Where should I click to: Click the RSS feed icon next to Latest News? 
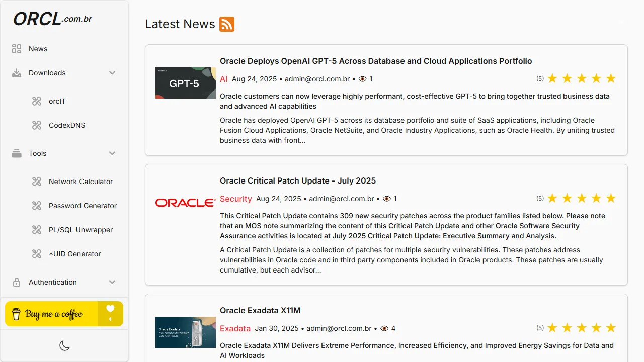pyautogui.click(x=226, y=24)
